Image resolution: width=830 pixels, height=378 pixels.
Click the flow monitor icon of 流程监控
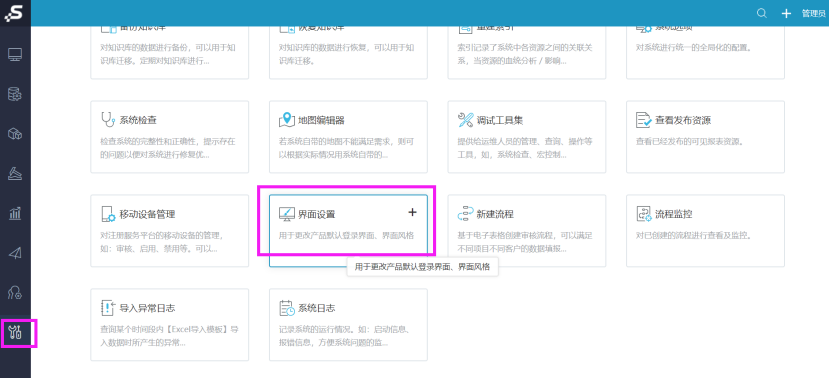(x=644, y=214)
